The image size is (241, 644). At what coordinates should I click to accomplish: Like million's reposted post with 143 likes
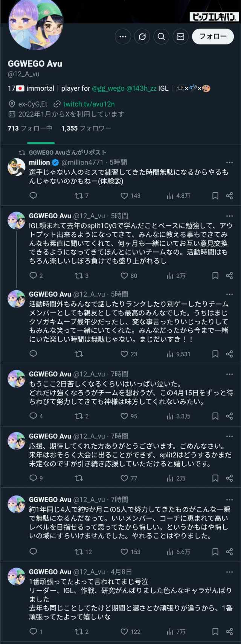coord(124,196)
